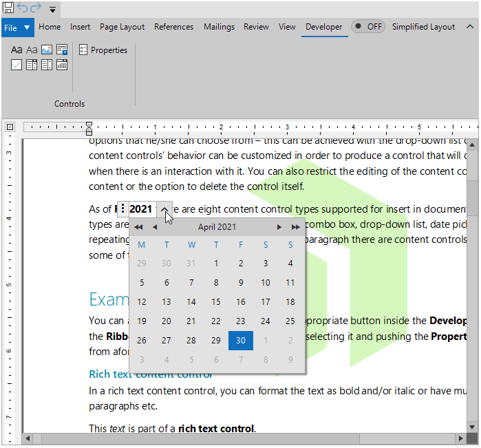This screenshot has width=481, height=448.
Task: Go to previous year with double-left arrow
Action: point(138,227)
